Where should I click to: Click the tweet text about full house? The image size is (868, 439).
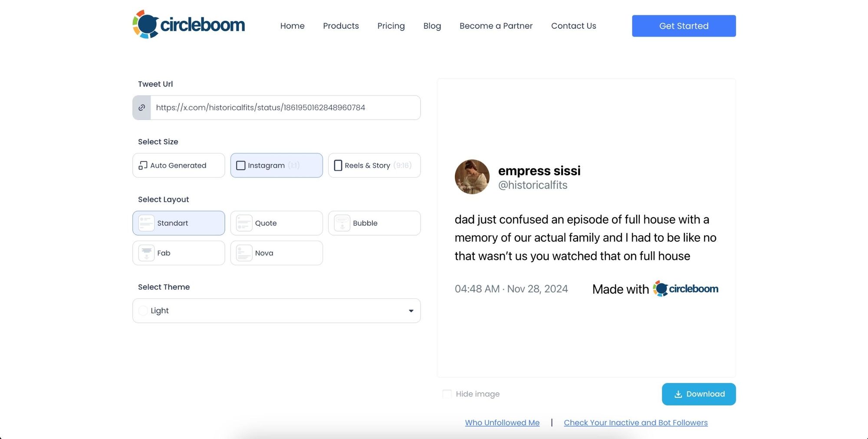tap(585, 238)
